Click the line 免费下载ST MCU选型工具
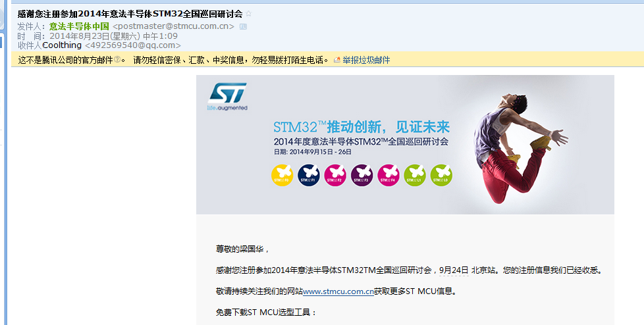644x325 pixels. 266,312
